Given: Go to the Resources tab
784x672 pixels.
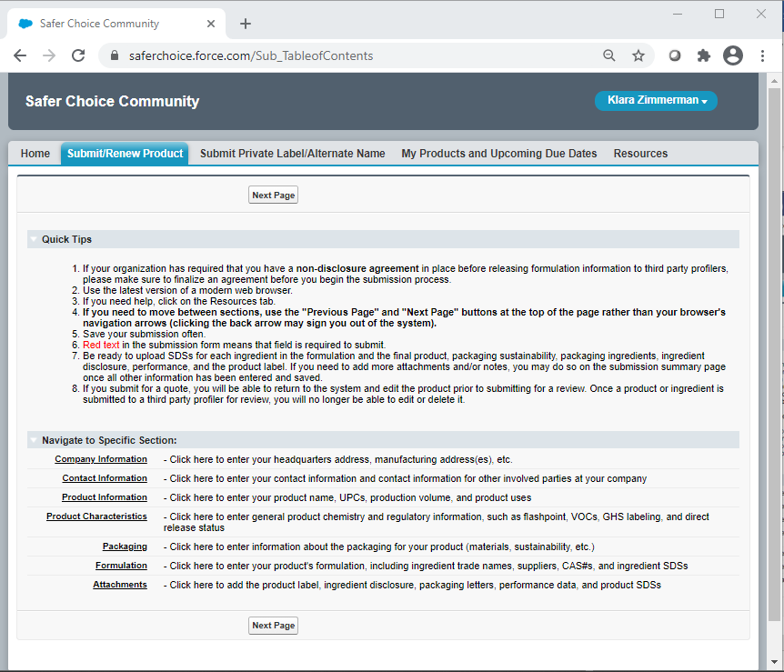Looking at the screenshot, I should (x=640, y=154).
